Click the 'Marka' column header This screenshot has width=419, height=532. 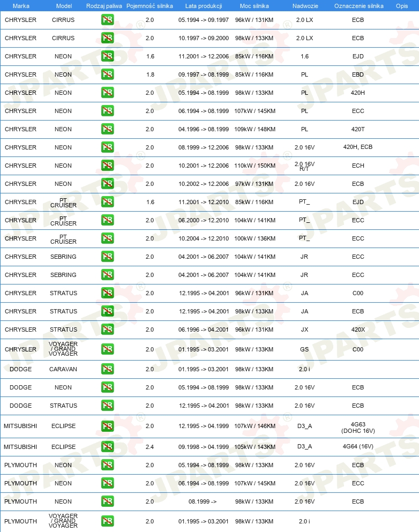point(21,6)
